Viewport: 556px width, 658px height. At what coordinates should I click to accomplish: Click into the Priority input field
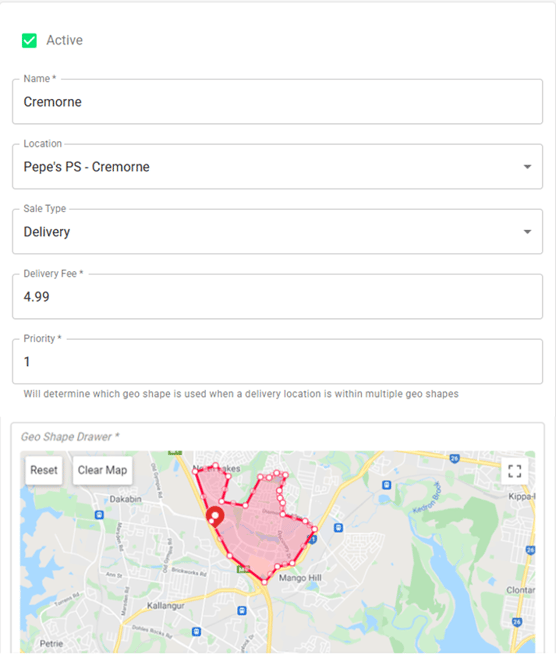277,362
